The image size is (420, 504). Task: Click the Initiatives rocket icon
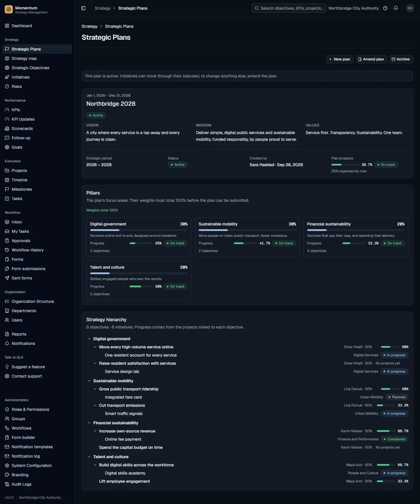click(7, 77)
